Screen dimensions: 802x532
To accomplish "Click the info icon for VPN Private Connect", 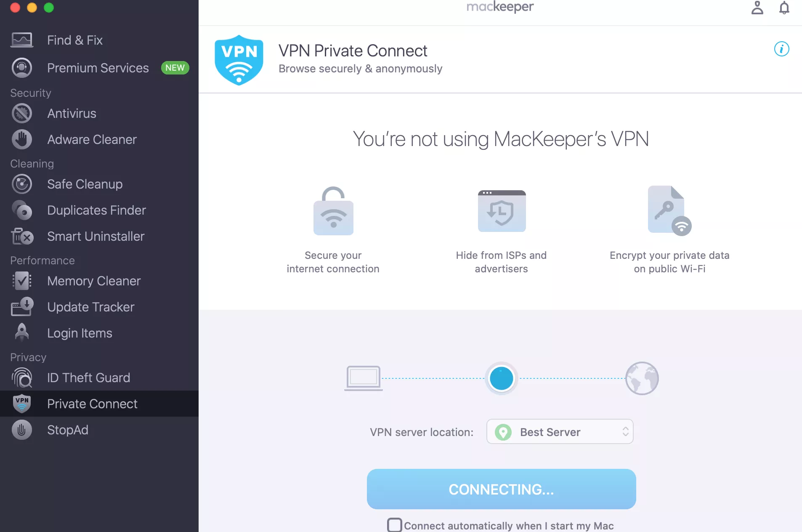I will (781, 49).
